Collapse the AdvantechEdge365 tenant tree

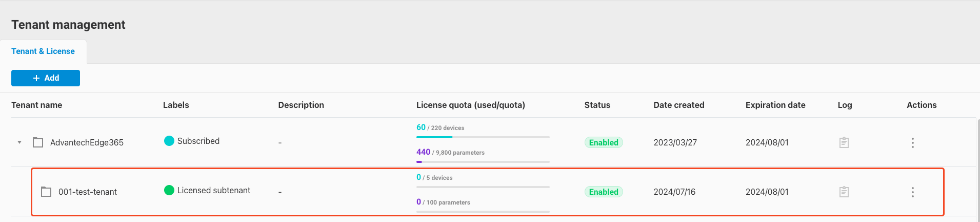point(19,142)
